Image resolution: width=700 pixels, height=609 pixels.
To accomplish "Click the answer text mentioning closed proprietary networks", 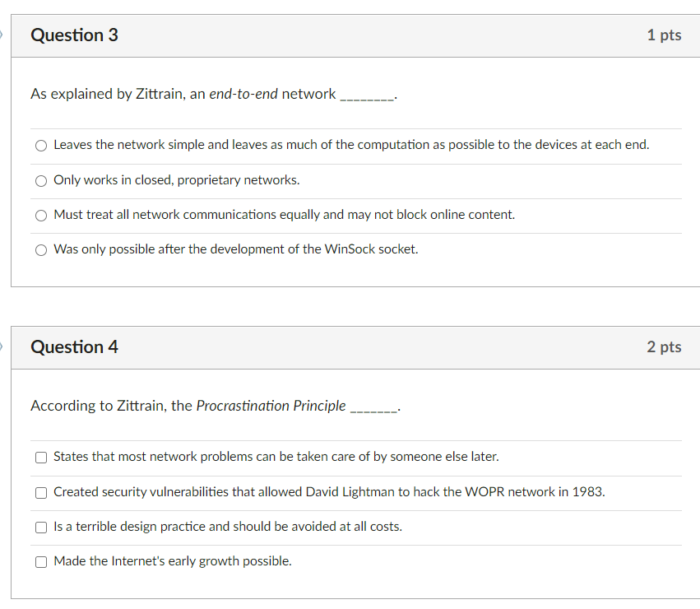I will coord(175,179).
